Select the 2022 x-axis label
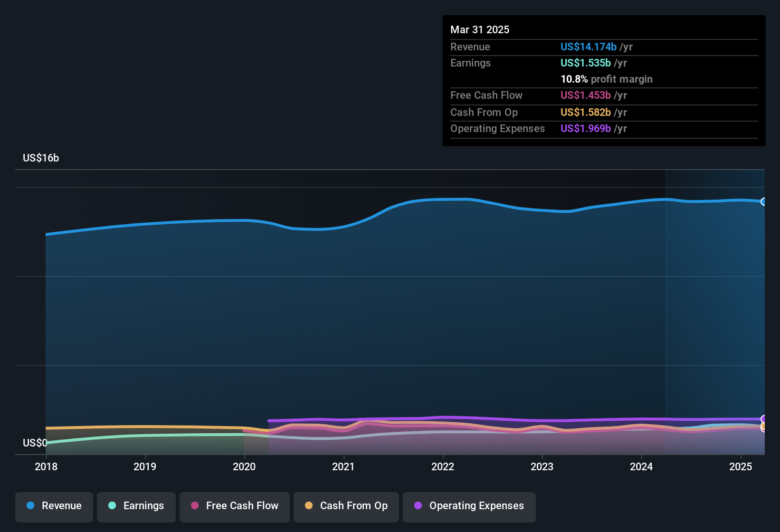 [443, 466]
